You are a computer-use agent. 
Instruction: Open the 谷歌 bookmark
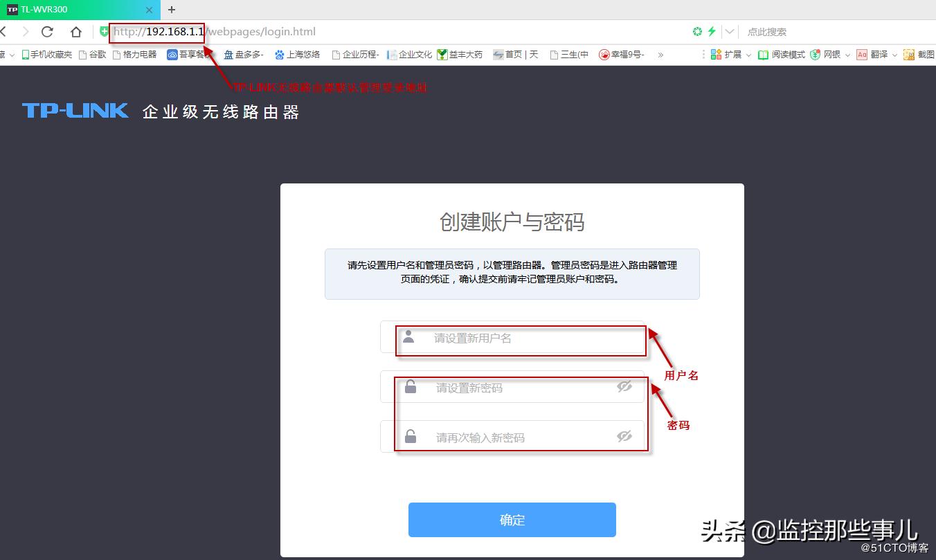[92, 54]
